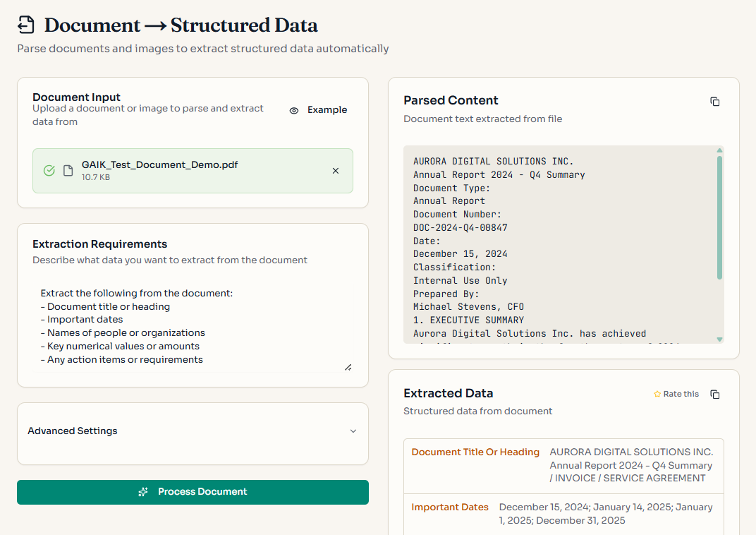Remove GAIK_Test_Document_Demo.pdf with the X
This screenshot has width=756, height=535.
(x=335, y=171)
